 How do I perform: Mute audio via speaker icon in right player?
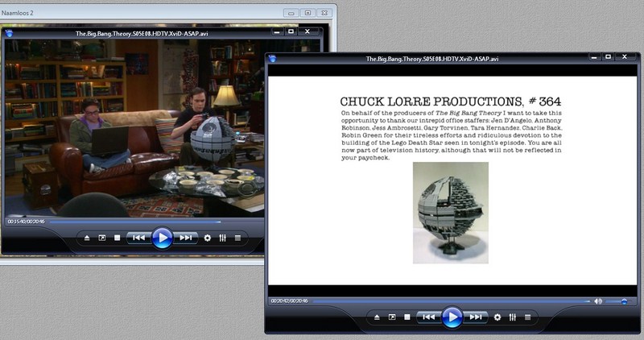598,301
